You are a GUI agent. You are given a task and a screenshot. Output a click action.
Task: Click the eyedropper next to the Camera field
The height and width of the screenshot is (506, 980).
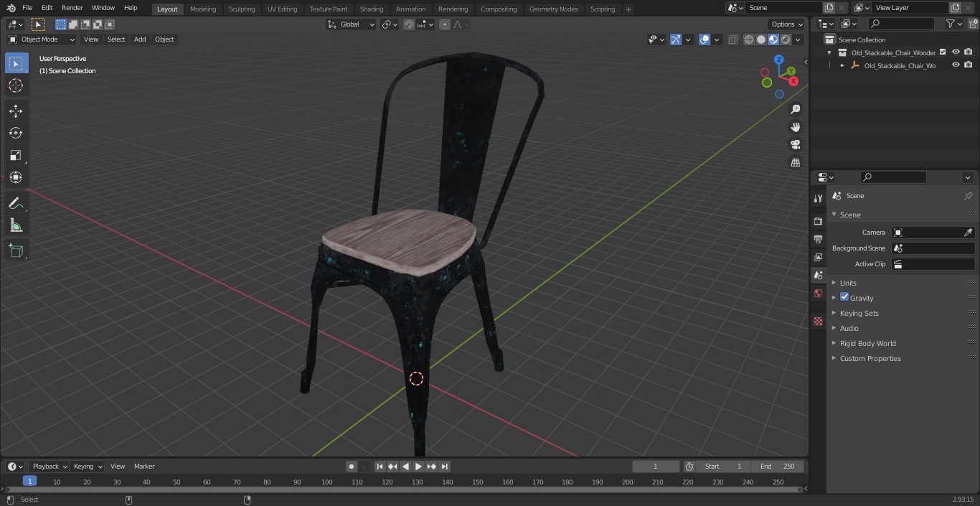click(x=968, y=233)
